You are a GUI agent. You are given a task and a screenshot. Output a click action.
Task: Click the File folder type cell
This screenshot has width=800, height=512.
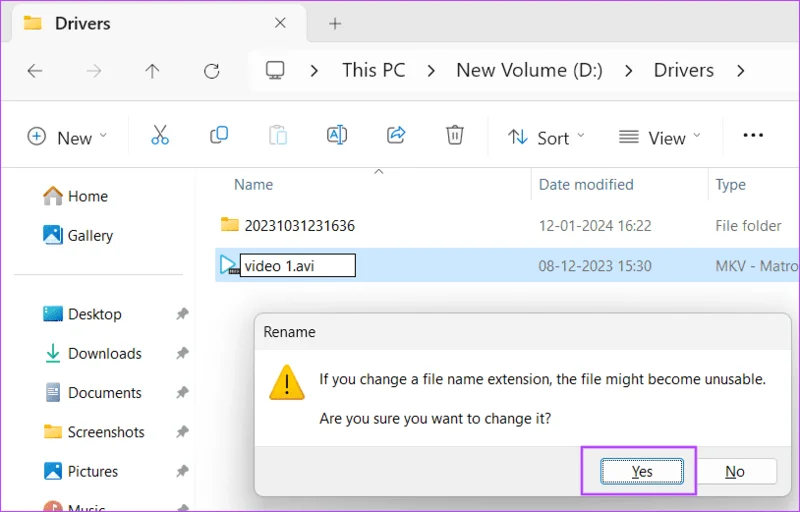coord(748,225)
